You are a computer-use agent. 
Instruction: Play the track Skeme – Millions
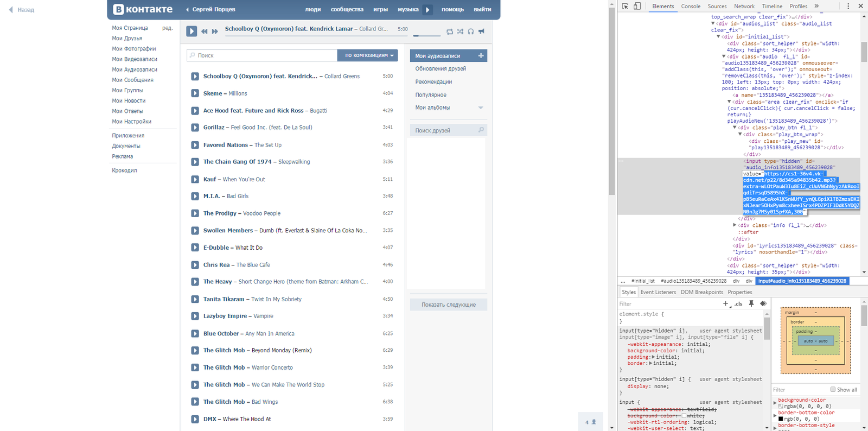[x=195, y=93]
